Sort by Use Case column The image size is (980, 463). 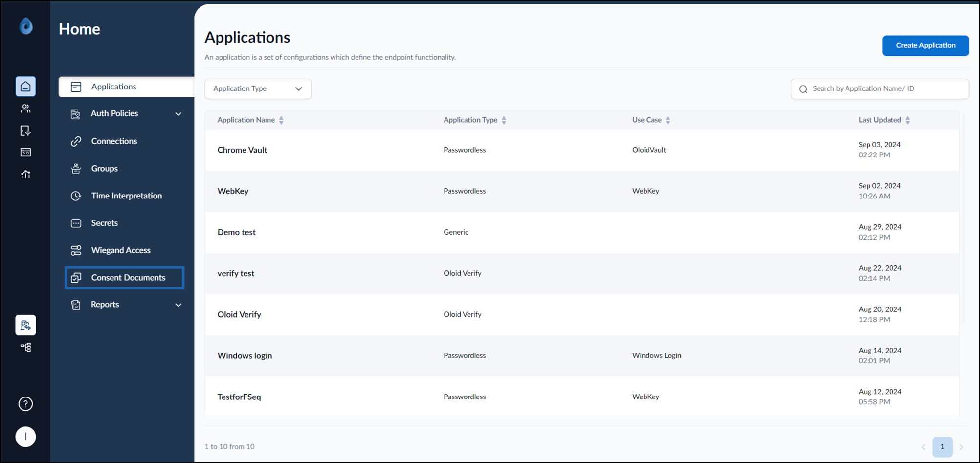(668, 120)
